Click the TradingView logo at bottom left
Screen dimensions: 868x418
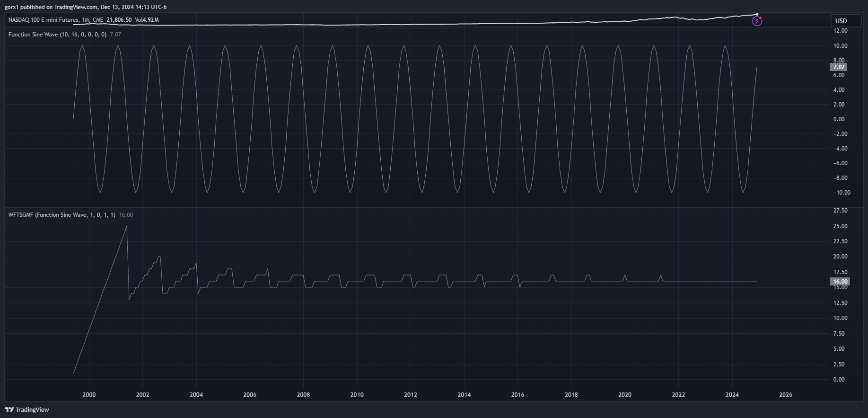click(27, 409)
